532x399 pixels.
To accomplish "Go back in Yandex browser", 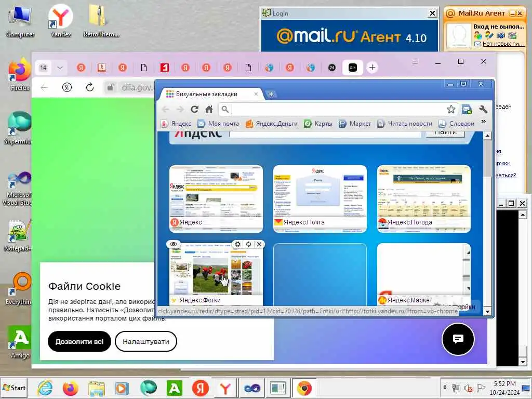I will tap(44, 87).
